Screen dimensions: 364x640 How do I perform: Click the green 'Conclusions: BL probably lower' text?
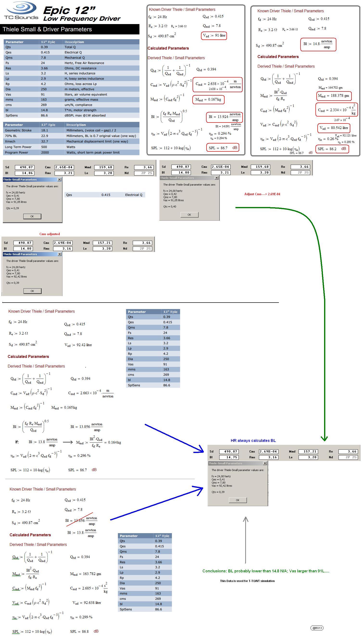point(266,571)
